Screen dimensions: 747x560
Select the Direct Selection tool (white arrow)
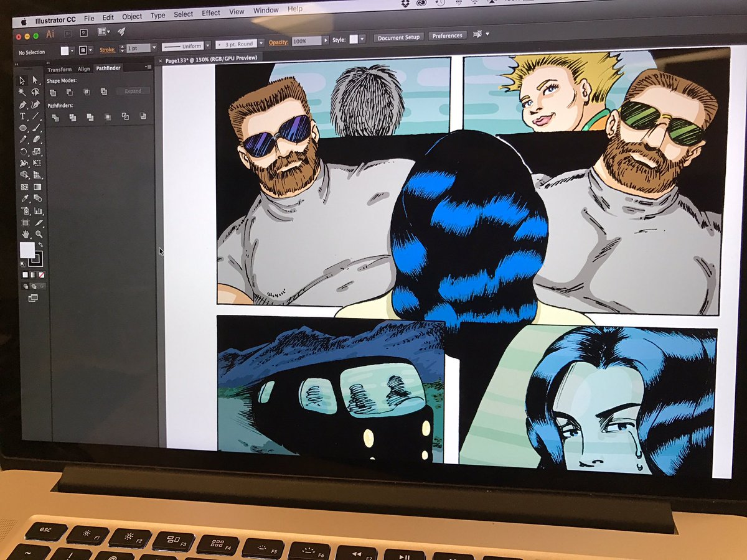(x=36, y=80)
